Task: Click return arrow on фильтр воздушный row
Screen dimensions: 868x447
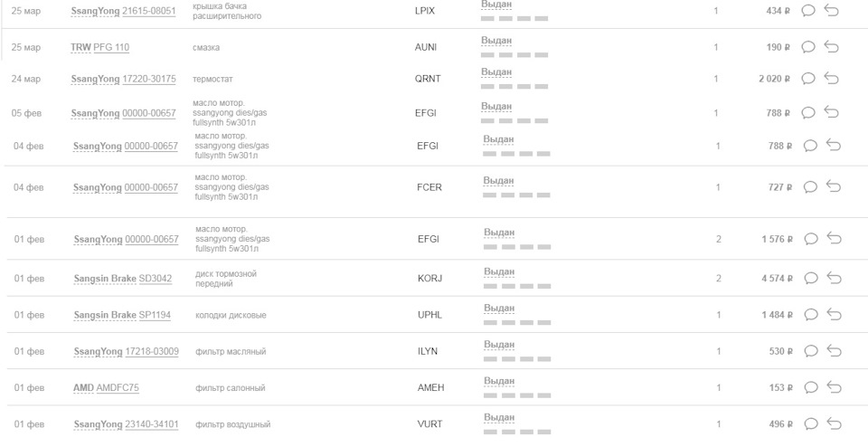Action: pos(834,423)
